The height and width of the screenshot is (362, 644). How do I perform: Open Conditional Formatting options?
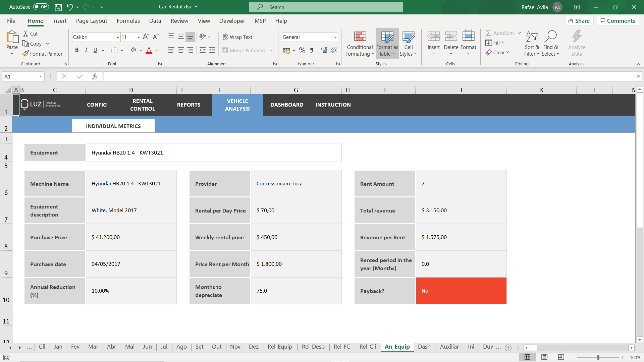pos(359,44)
